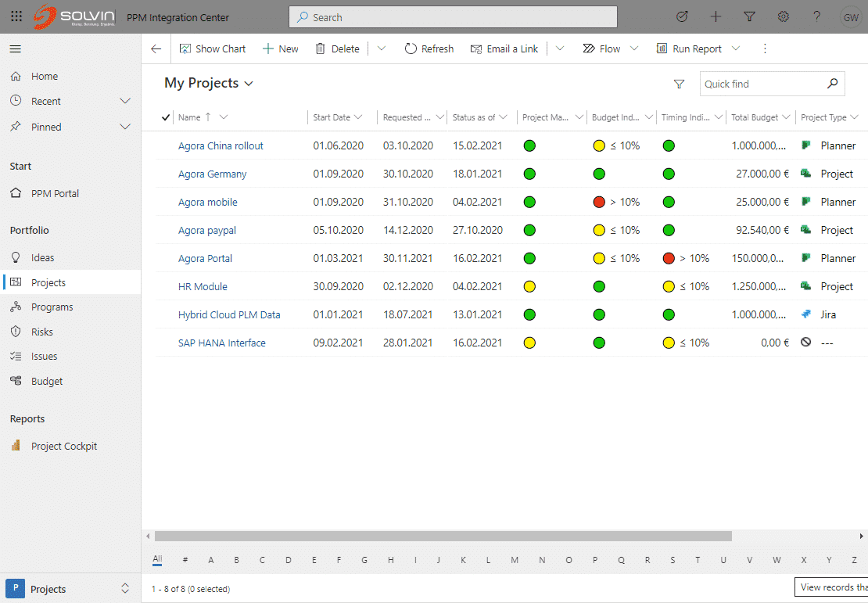
Task: Open the GW user account avatar
Action: (x=851, y=17)
